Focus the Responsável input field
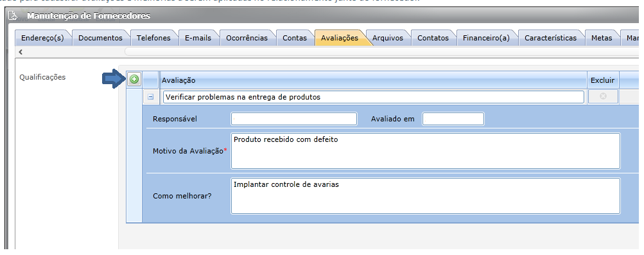 tap(294, 119)
